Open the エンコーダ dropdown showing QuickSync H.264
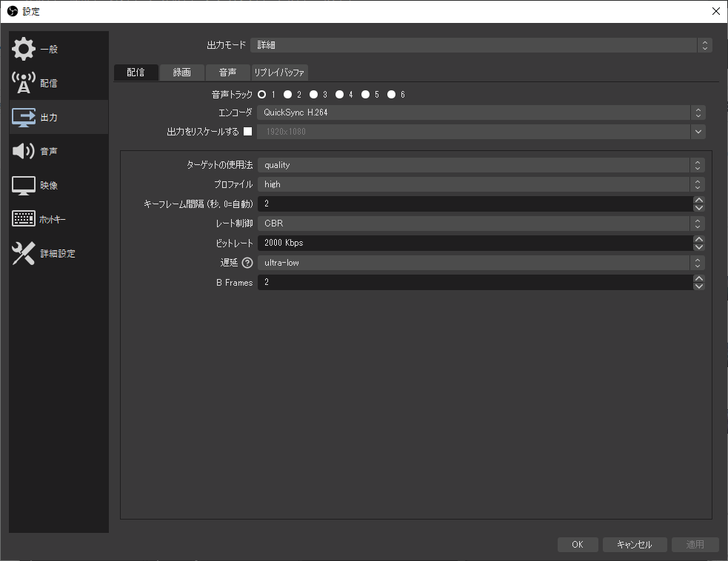Screen dimensions: 728x561 481,112
